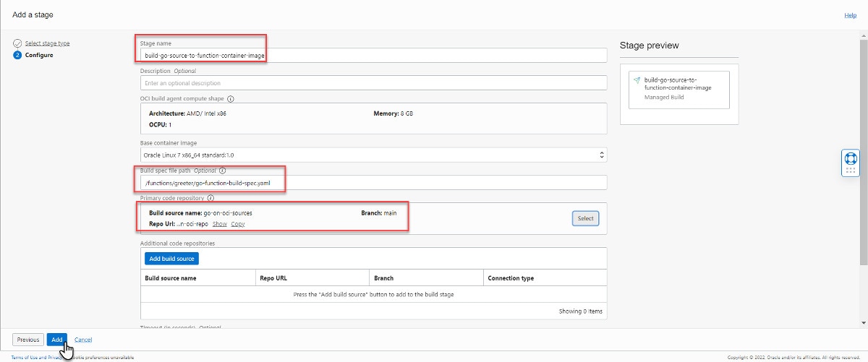Click the checkmark icon for Select stage type
The image size is (868, 362).
pyautogui.click(x=17, y=43)
